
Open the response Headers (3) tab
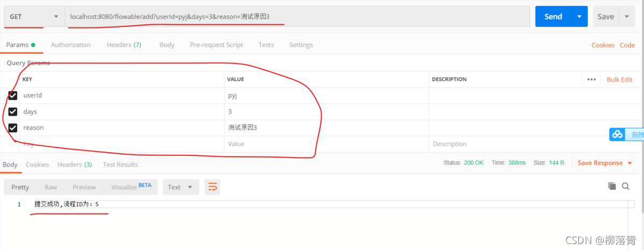[x=75, y=165]
